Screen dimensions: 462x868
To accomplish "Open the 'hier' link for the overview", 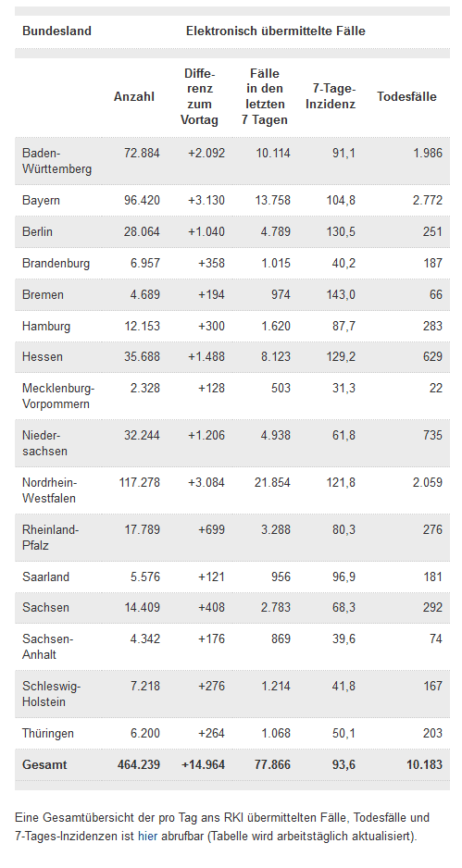I will point(147,836).
